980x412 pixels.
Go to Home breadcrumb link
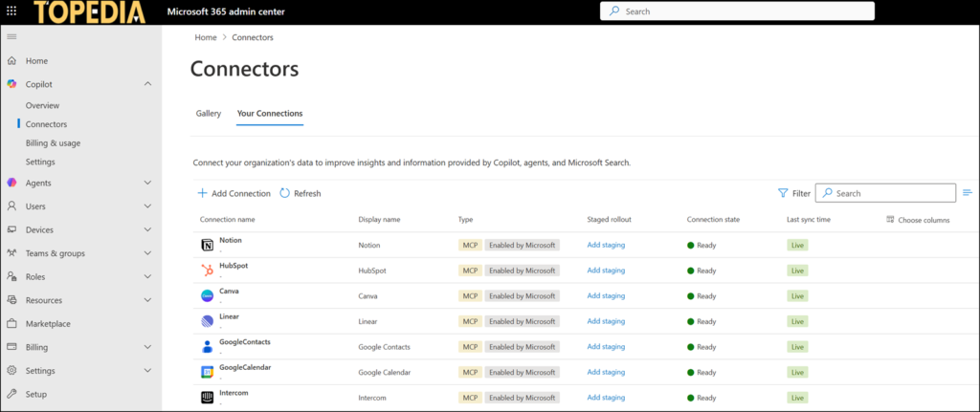tap(206, 37)
